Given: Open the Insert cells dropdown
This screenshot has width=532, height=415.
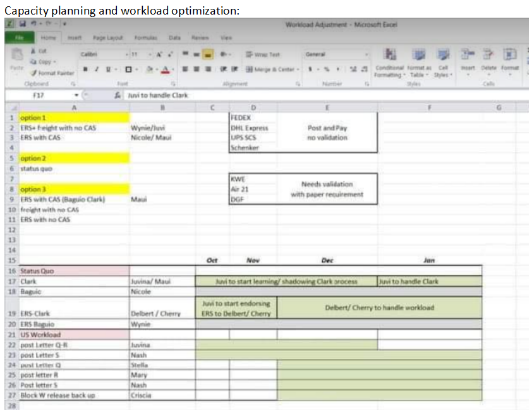Looking at the screenshot, I should 468,74.
